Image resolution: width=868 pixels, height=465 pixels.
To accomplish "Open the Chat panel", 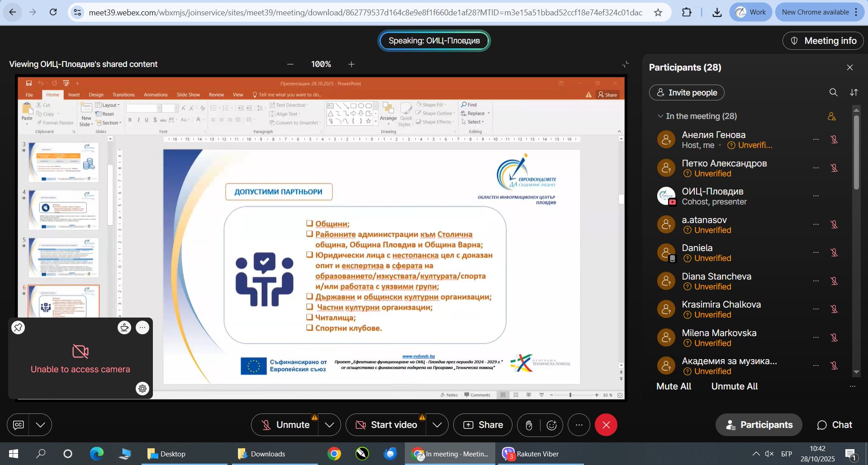I will tap(835, 425).
